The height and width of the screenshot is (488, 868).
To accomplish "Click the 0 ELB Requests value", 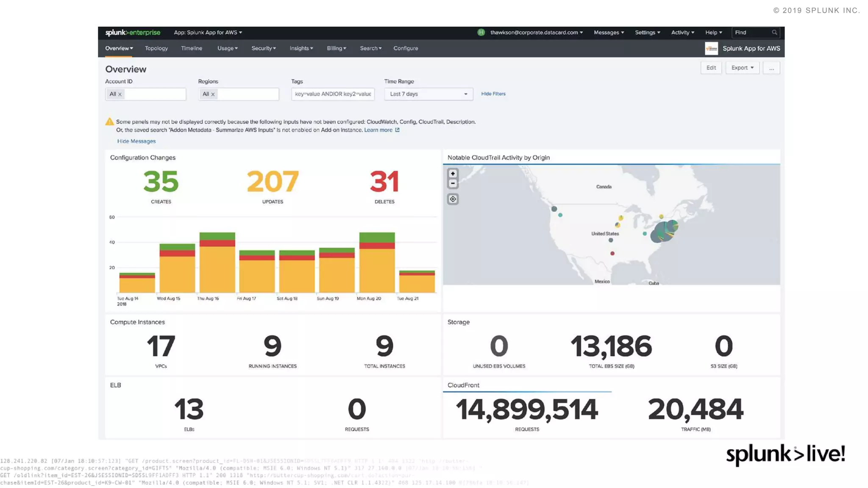I will click(357, 409).
